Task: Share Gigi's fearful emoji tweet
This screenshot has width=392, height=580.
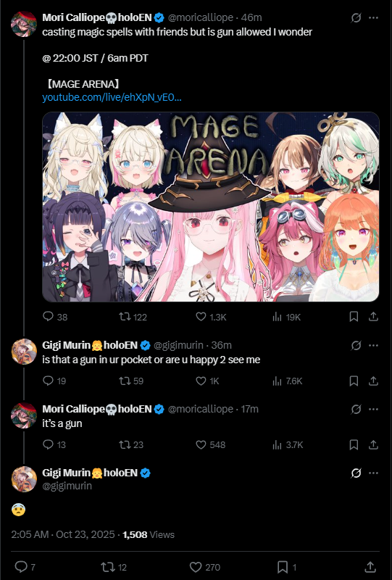Action: (x=370, y=567)
